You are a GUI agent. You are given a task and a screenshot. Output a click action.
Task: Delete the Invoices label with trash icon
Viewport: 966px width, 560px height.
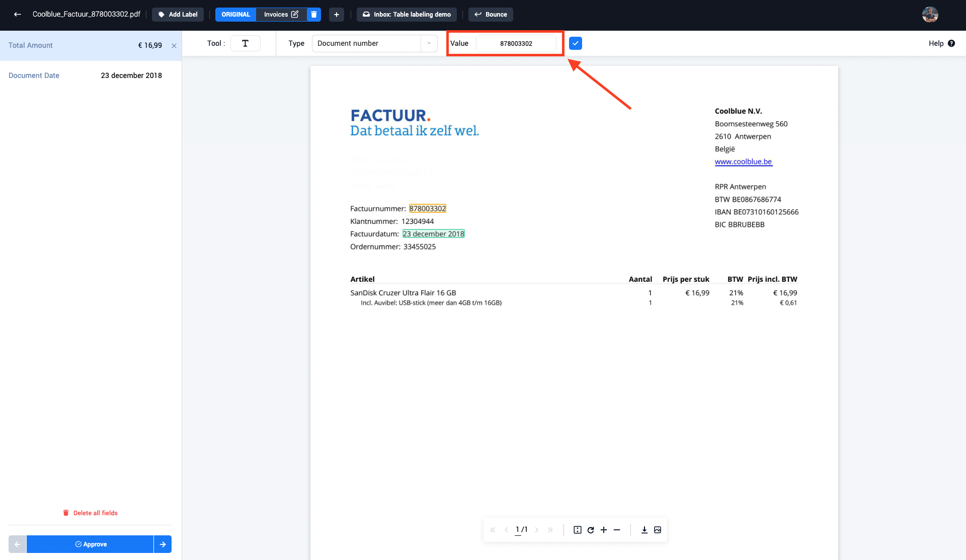[x=314, y=15]
